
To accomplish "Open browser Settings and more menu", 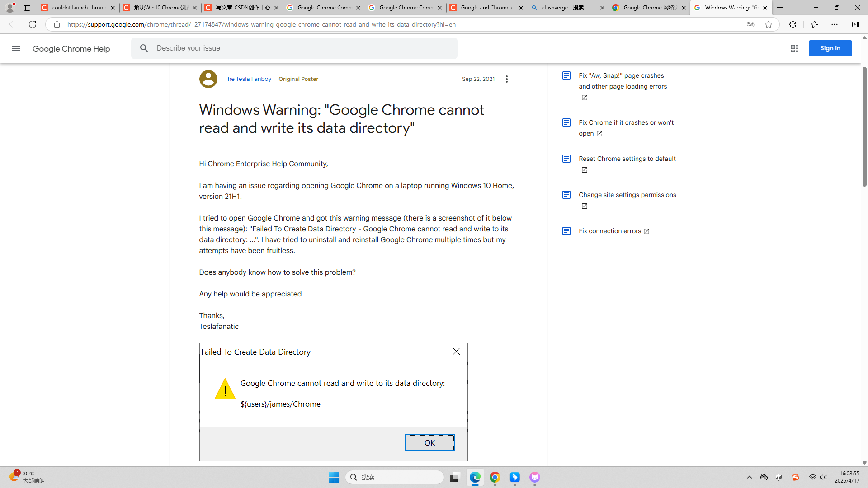I will pos(835,24).
